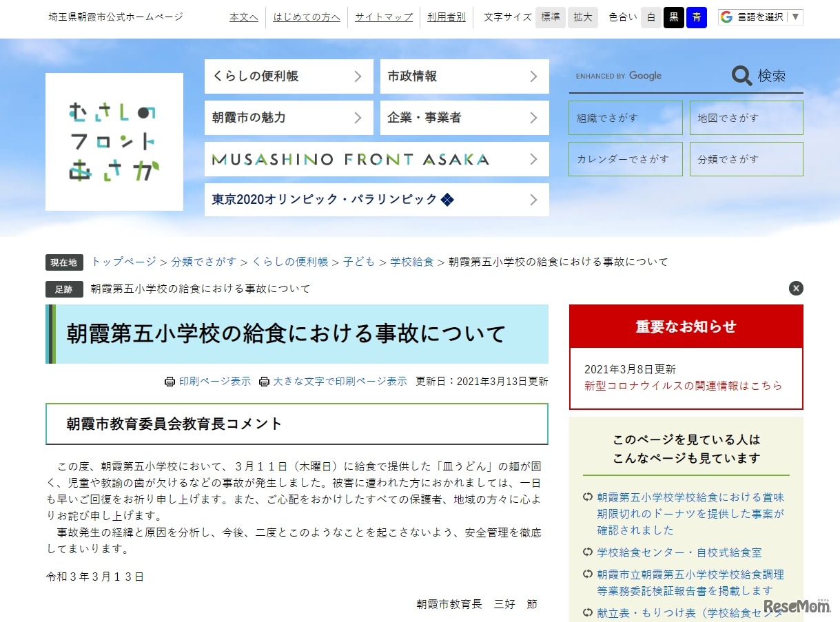Open the 学校給食調理等業務委託検証報告書 link

click(x=690, y=583)
